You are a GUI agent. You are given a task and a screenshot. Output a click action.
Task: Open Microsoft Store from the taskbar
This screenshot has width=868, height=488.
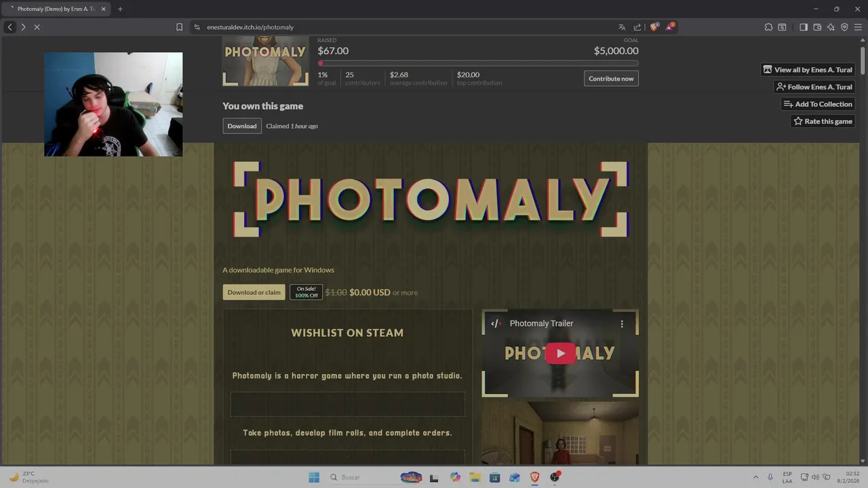494,477
